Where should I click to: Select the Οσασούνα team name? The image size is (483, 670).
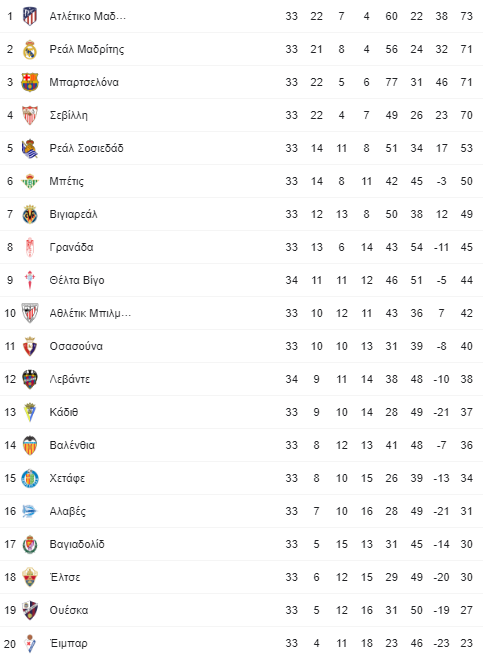[x=76, y=346]
